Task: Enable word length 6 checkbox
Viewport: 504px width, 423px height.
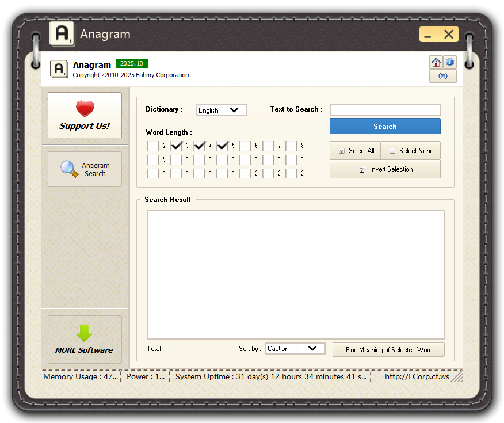Action: 246,146
